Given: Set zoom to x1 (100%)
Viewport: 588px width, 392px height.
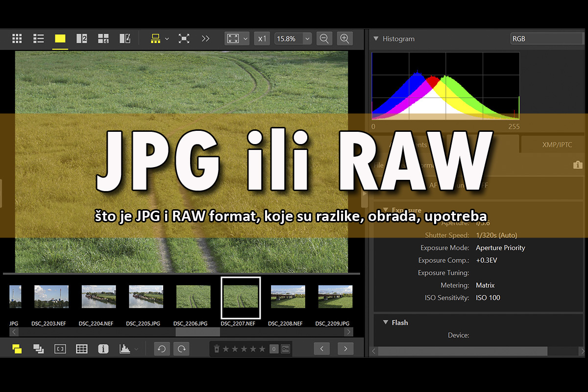Looking at the screenshot, I should (x=263, y=38).
